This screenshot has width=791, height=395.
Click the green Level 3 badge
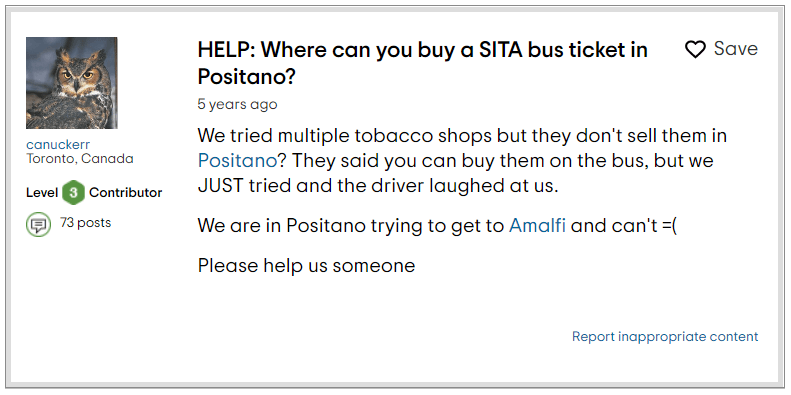pyautogui.click(x=74, y=193)
